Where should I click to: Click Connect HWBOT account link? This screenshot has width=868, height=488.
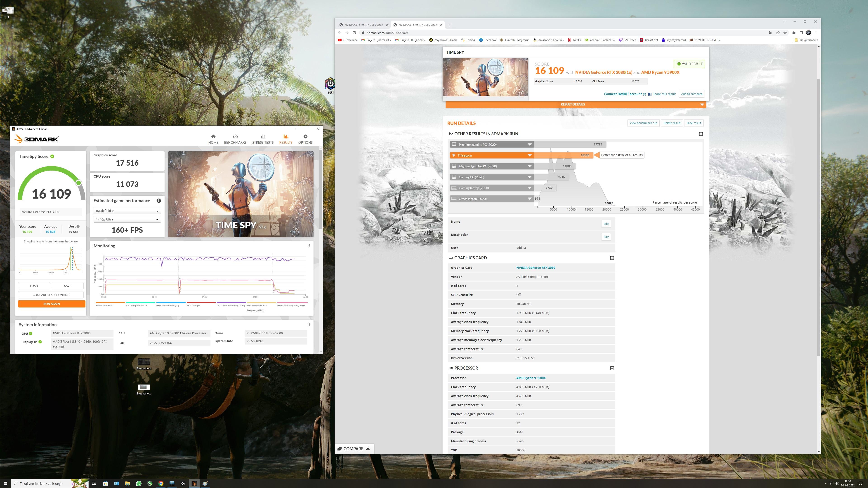[623, 94]
